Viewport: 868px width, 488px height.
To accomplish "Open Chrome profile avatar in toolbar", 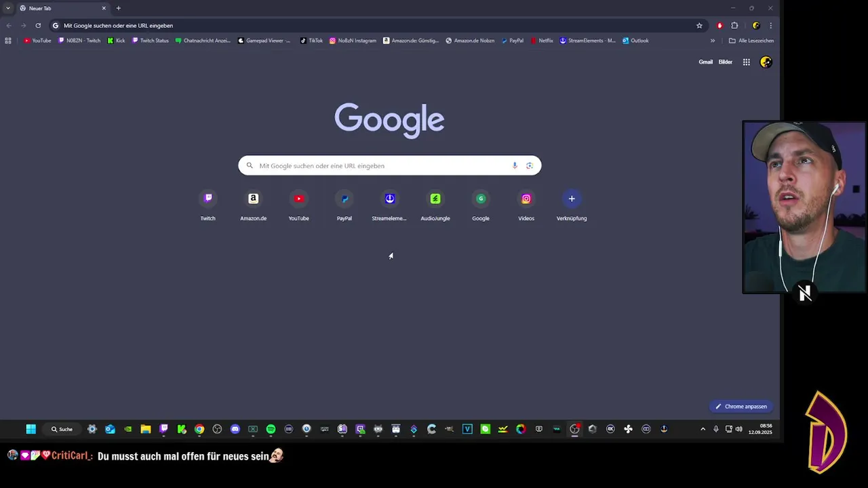I will (x=756, y=26).
